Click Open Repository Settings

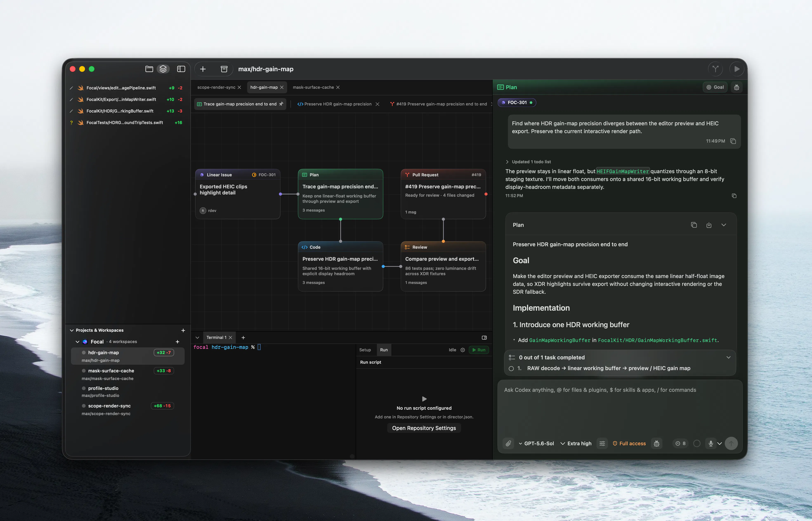pyautogui.click(x=424, y=428)
